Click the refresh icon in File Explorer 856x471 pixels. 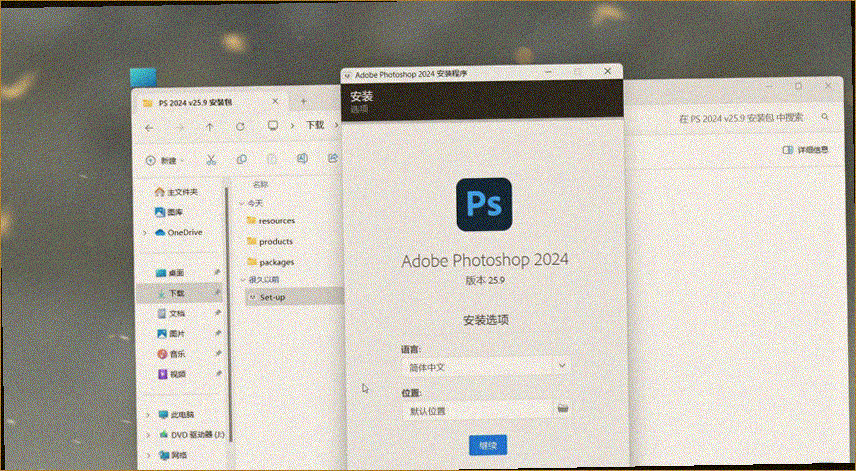point(240,127)
